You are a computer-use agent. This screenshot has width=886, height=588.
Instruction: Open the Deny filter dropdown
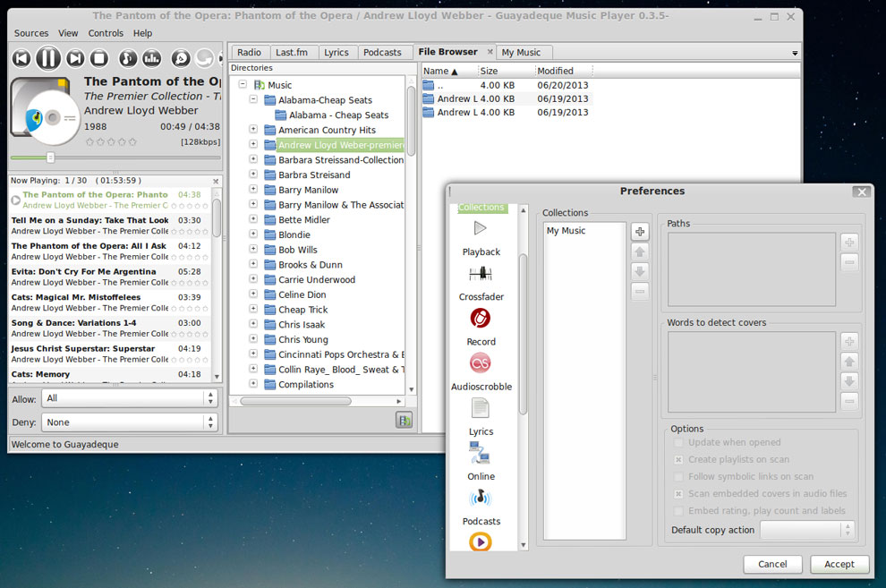click(x=130, y=422)
